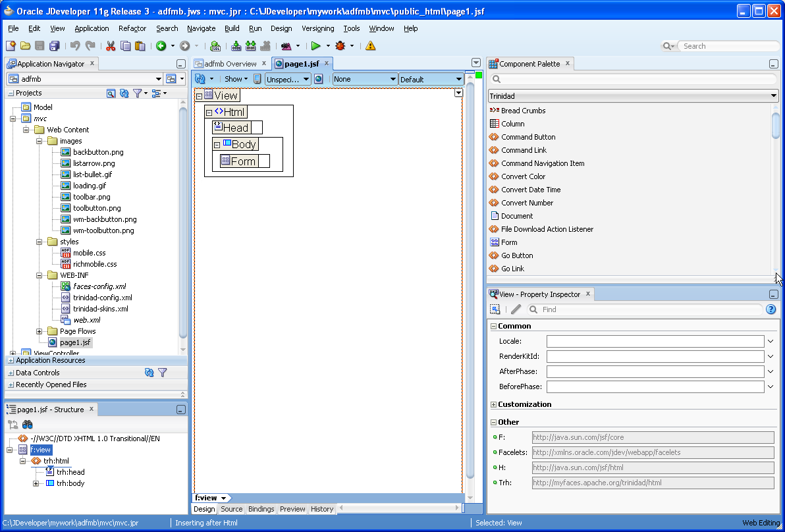Click the green Run arrow icon
The height and width of the screenshot is (532, 785).
click(316, 46)
